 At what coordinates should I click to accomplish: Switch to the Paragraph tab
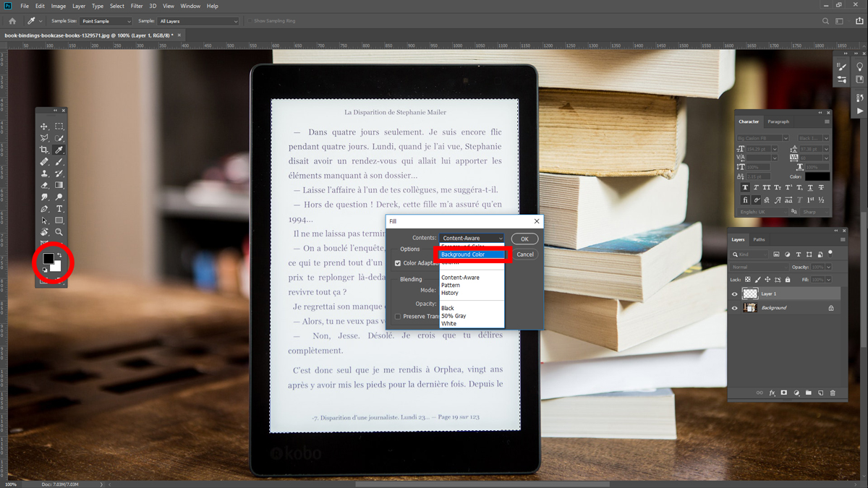pyautogui.click(x=778, y=121)
